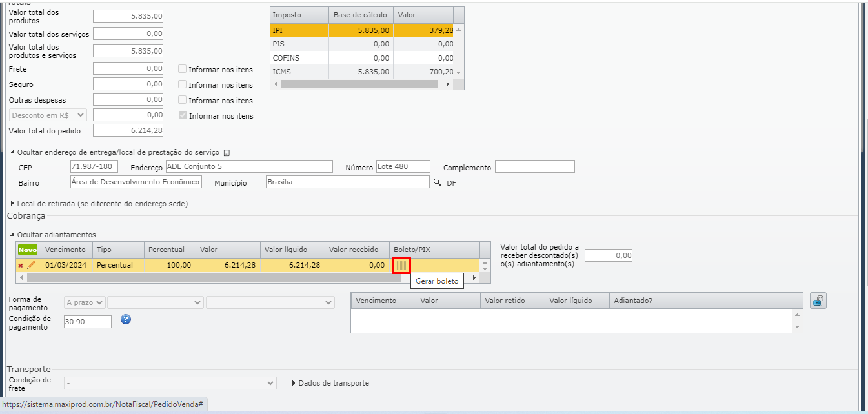This screenshot has height=414, width=868.
Task: Click the Condição de pagamento field
Action: (88, 321)
